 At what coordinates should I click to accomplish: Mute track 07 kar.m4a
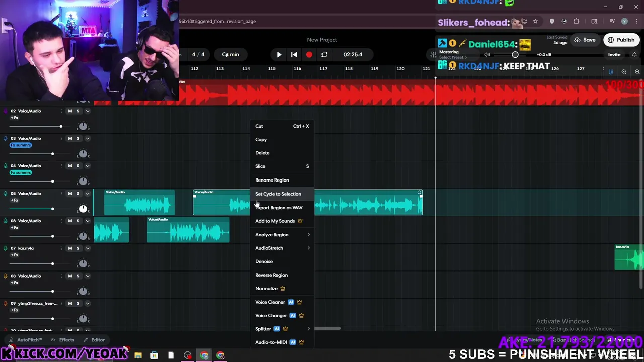(x=70, y=248)
